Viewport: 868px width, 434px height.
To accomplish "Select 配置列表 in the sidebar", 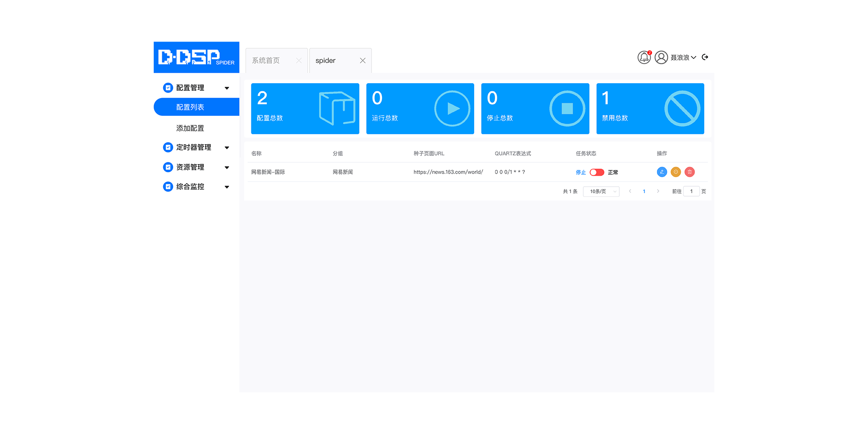I will click(190, 107).
